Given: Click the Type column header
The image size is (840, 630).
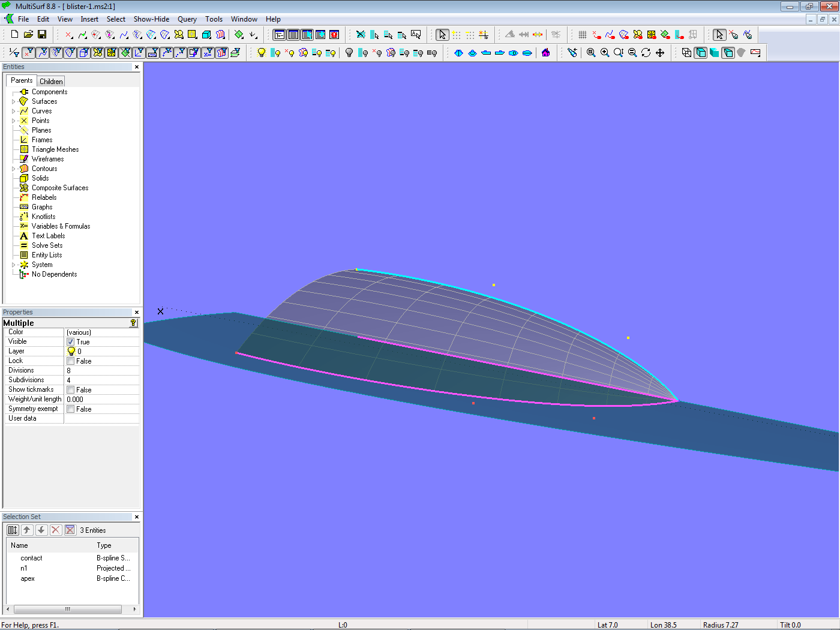Looking at the screenshot, I should click(104, 545).
